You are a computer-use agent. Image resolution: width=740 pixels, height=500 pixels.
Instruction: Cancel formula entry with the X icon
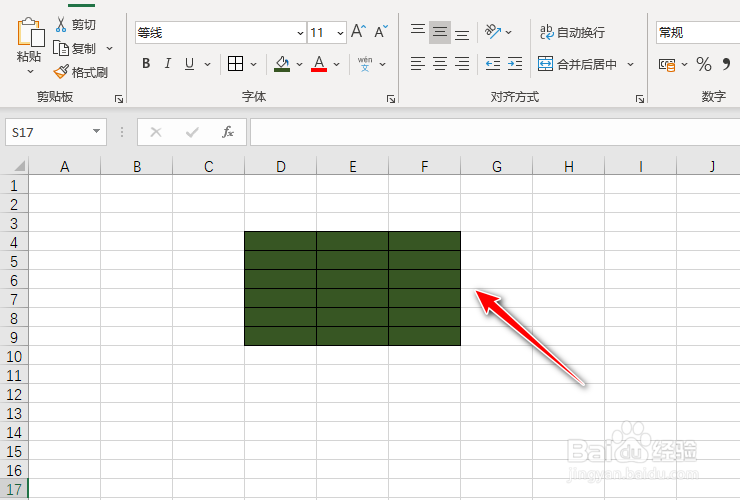[x=156, y=132]
